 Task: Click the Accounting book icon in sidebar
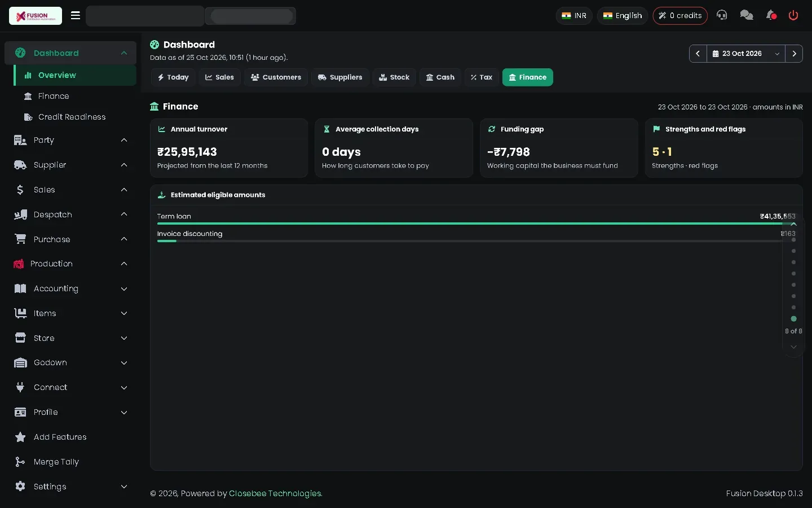[20, 288]
